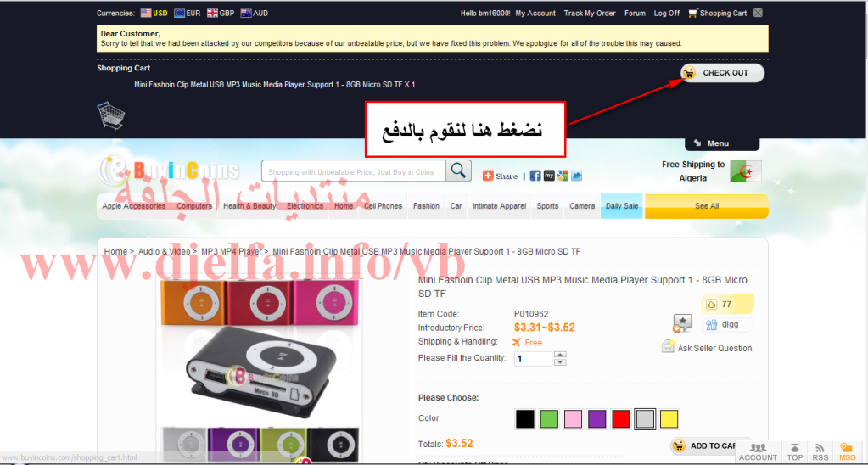Viewport: 868px width, 465px height.
Task: Select the green player thumbnail
Action: [283, 445]
